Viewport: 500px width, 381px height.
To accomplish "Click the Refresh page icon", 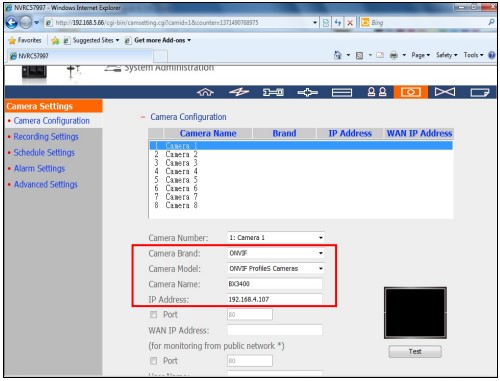I will [338, 23].
